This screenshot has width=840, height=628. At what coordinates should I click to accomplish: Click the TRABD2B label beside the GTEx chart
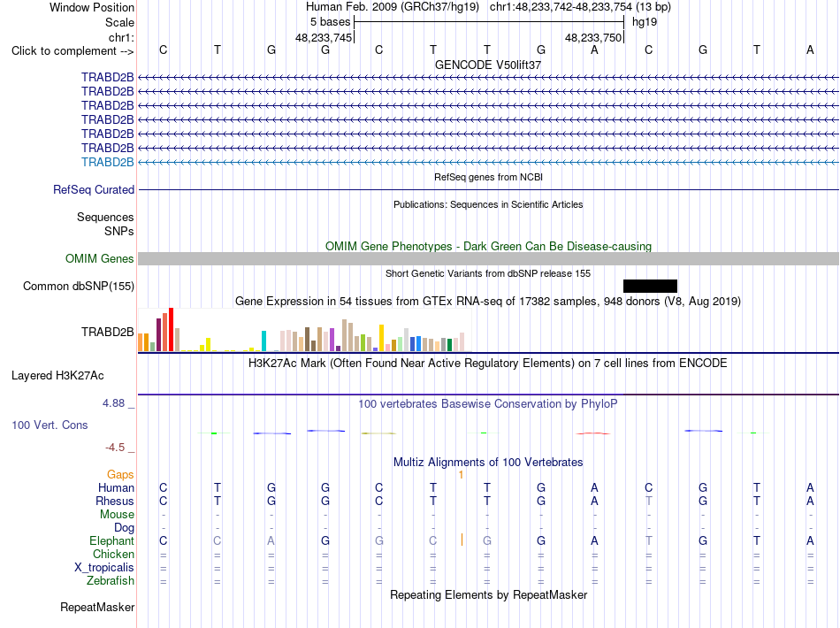point(108,333)
